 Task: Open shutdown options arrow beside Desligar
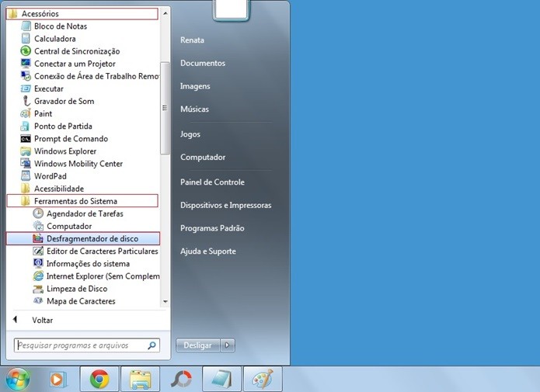(x=228, y=345)
